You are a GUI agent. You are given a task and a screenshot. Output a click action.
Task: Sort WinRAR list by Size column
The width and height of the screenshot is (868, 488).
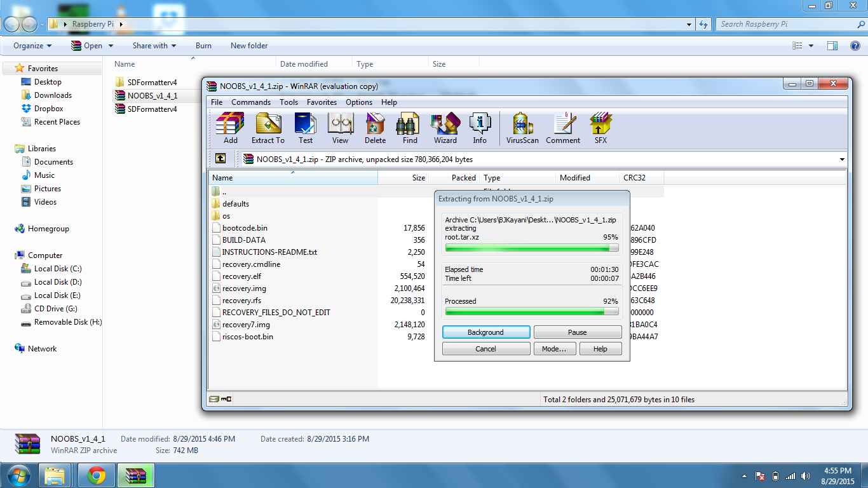(403, 178)
